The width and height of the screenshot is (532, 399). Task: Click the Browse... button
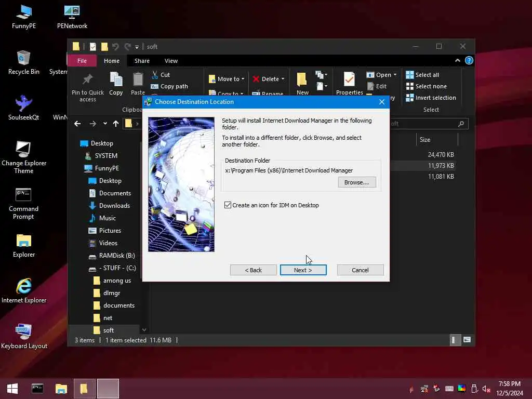[x=357, y=182]
